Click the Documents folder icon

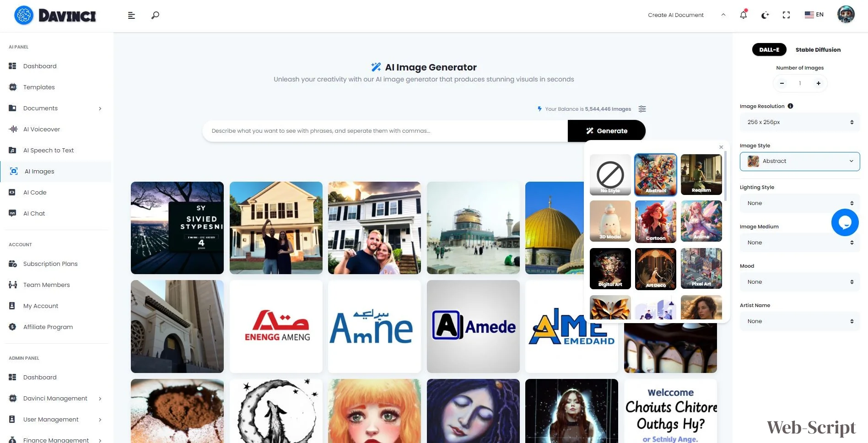(12, 108)
